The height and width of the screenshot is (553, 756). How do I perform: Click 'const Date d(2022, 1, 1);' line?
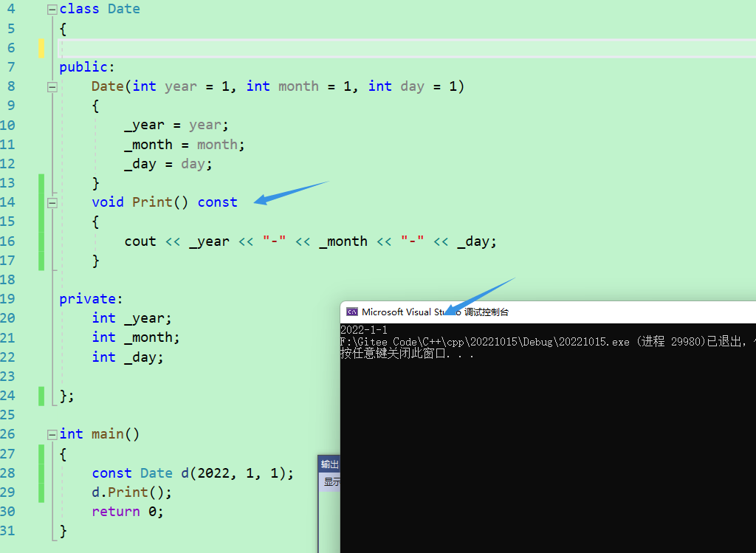point(193,473)
